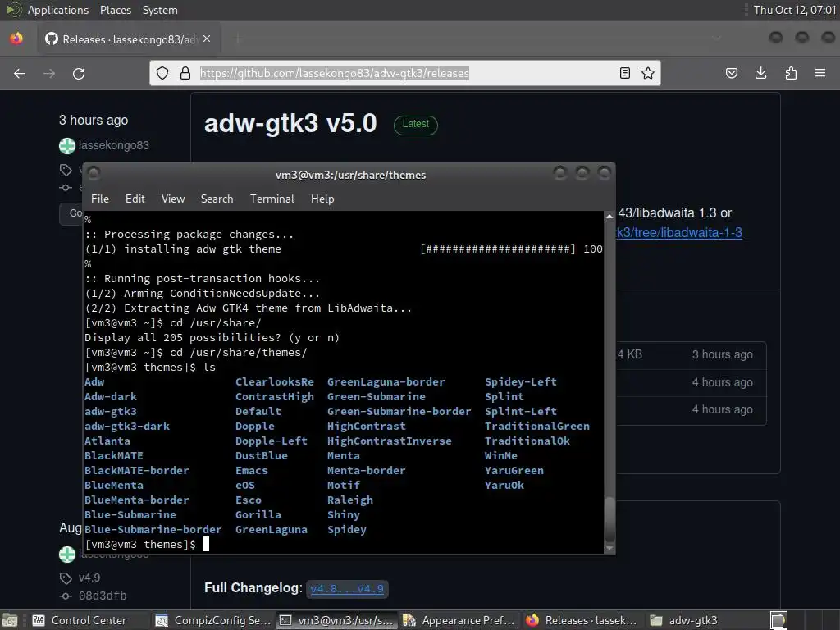Open the v4.9 tag link
The width and height of the screenshot is (840, 630).
coord(89,578)
